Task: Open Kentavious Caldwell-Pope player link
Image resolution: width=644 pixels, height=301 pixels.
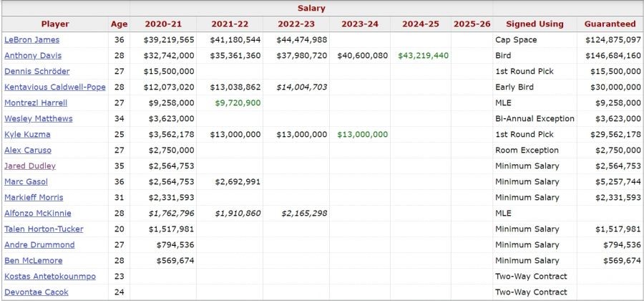Action: (55, 87)
